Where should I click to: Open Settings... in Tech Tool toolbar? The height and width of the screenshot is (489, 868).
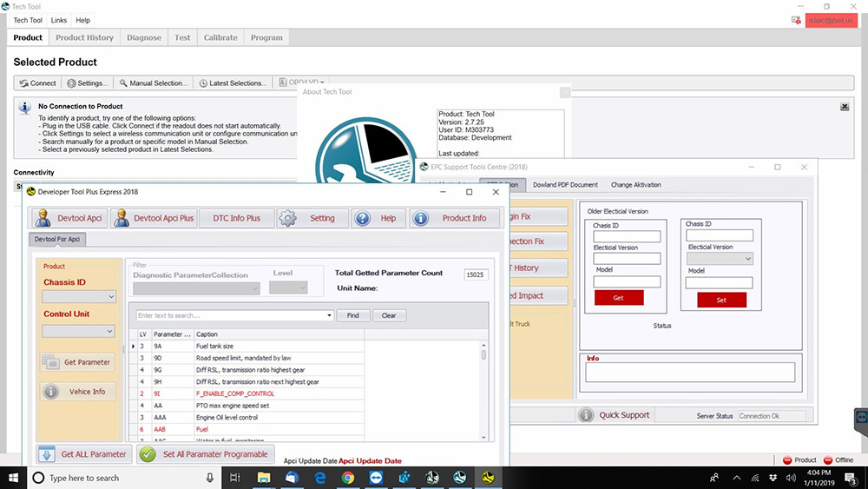tap(88, 83)
